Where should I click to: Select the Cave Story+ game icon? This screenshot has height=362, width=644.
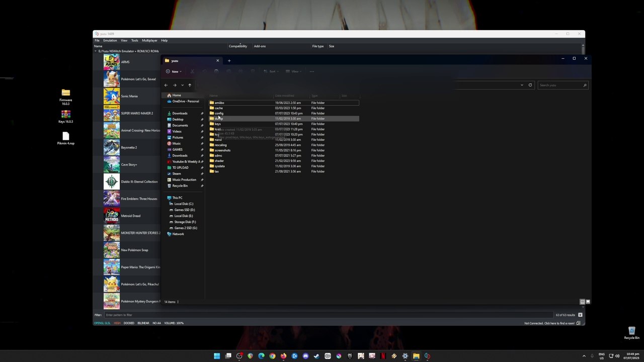(111, 164)
